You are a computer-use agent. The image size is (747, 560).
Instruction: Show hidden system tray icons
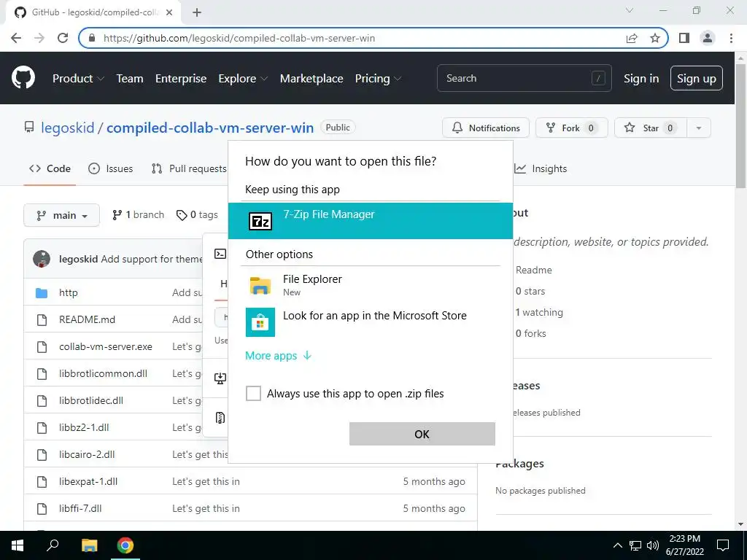(617, 545)
